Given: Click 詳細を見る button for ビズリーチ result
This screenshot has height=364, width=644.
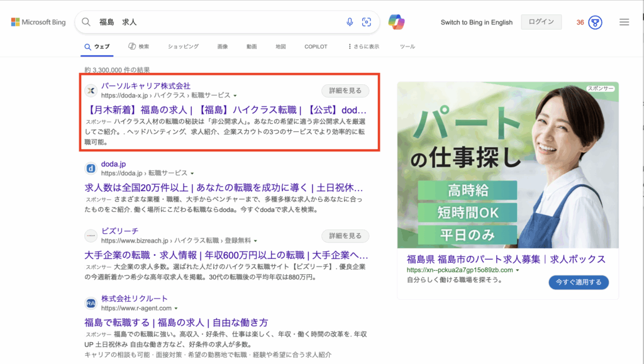Looking at the screenshot, I should 345,236.
